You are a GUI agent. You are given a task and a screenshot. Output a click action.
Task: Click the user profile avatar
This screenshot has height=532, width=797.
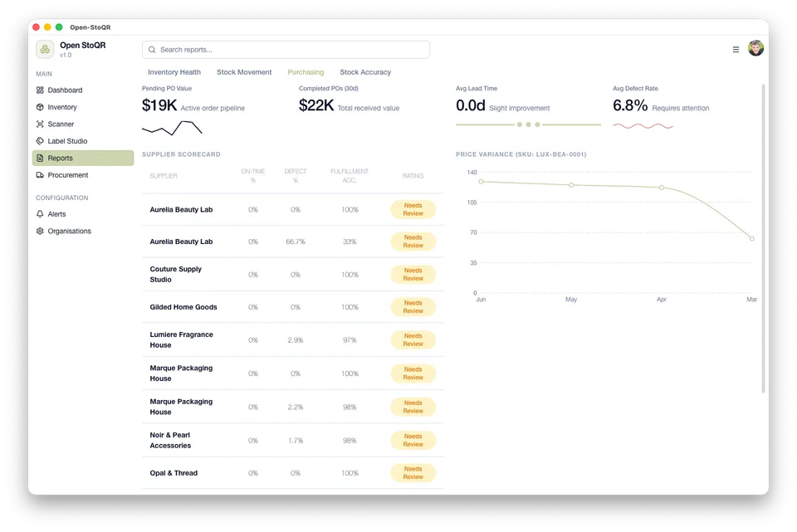point(755,48)
